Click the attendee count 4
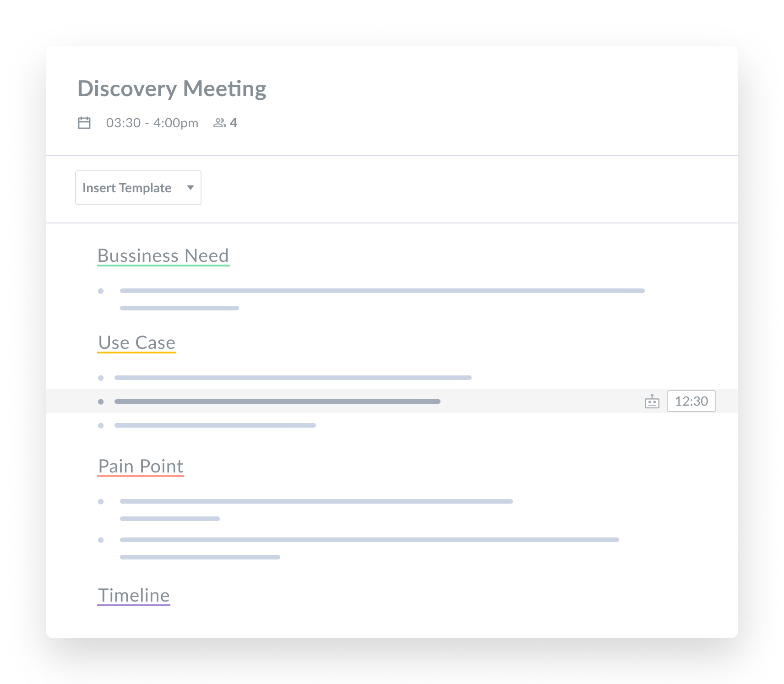Viewport: 784px width, 684px height. click(x=234, y=123)
